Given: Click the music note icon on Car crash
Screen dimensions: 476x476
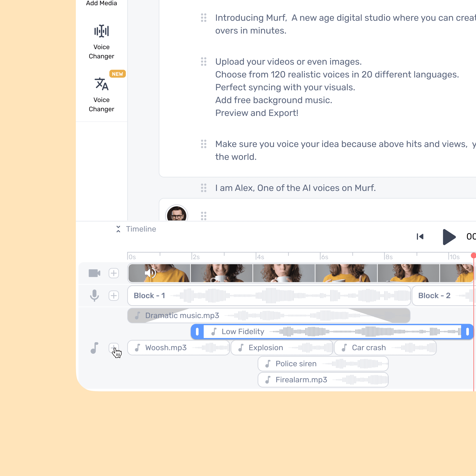Looking at the screenshot, I should pyautogui.click(x=344, y=348).
